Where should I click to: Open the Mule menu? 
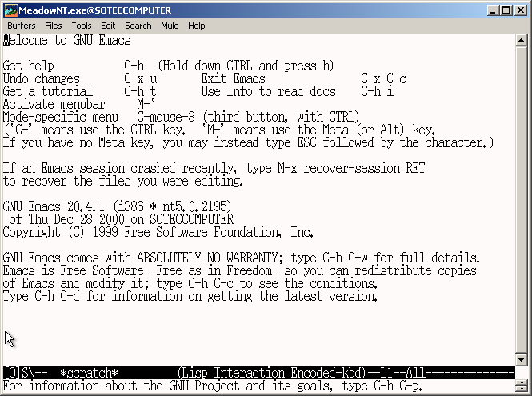(170, 26)
